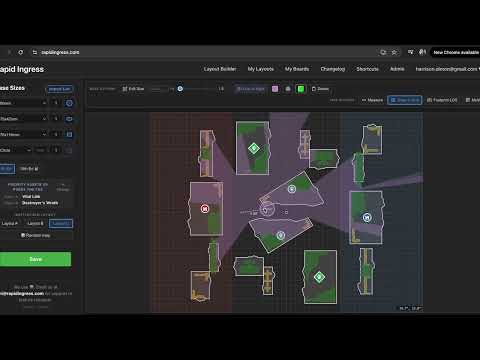Open the Admin page
This screenshot has height=360, width=480.
pos(397,69)
